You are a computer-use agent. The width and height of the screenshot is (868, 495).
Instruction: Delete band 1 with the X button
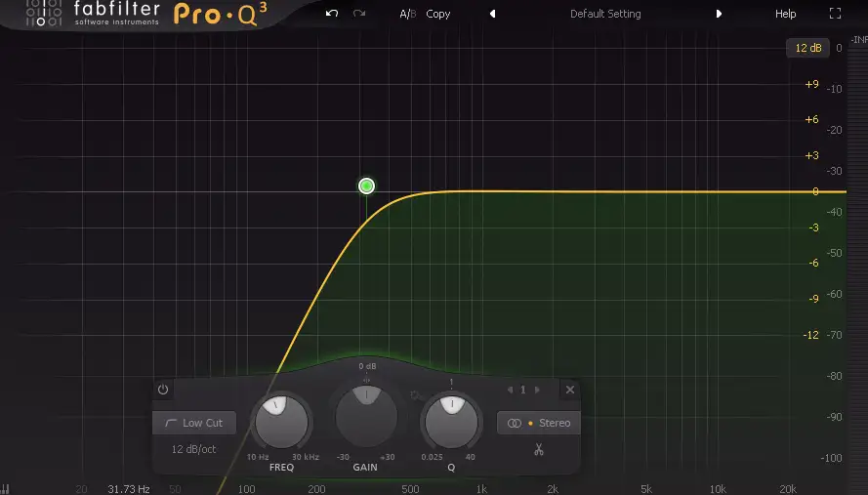(570, 390)
